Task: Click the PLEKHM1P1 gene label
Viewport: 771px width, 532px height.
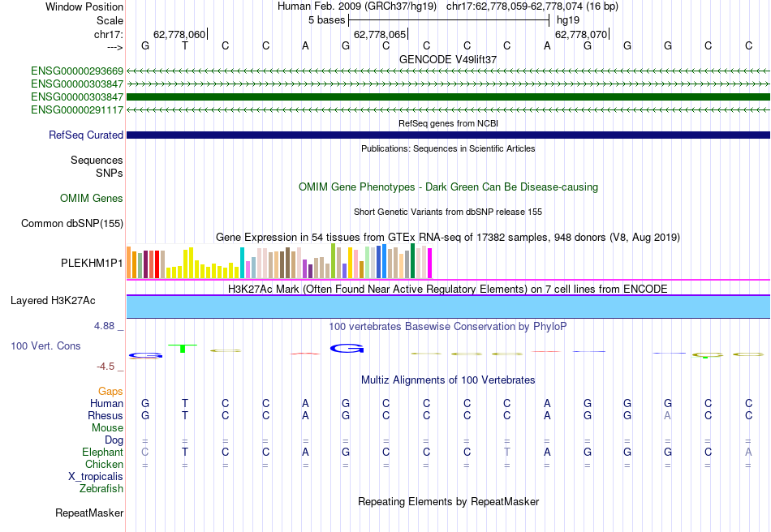Action: coord(92,264)
